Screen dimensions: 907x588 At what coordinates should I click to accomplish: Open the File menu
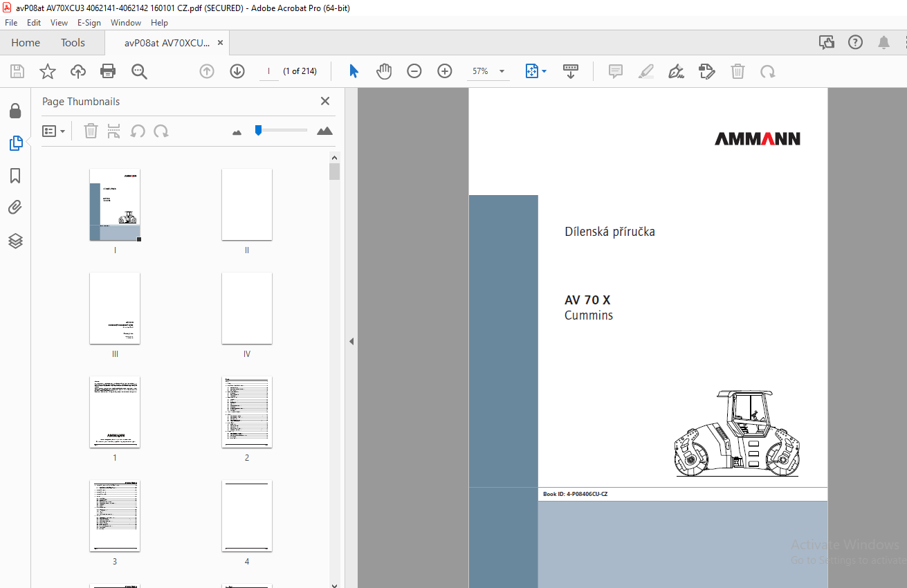(x=11, y=23)
